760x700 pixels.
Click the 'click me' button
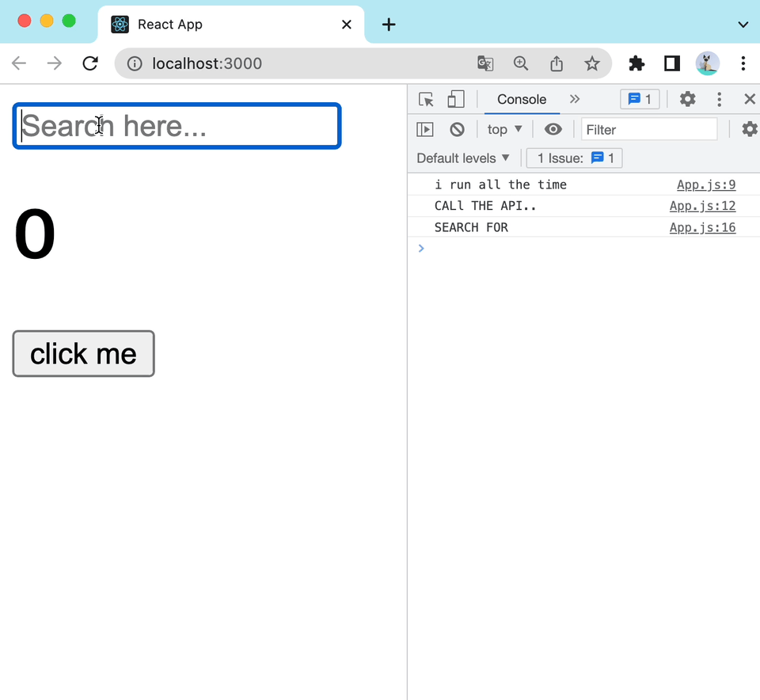click(83, 354)
